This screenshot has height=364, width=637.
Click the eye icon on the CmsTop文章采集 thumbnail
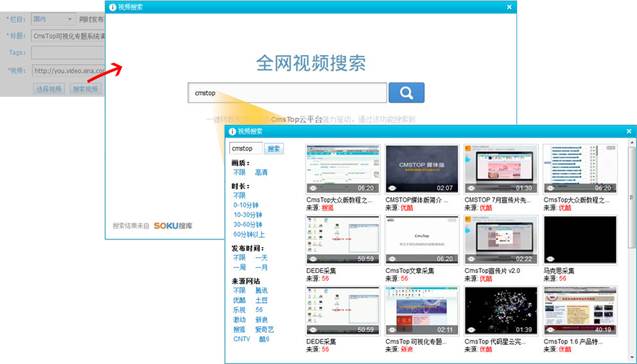[392, 259]
